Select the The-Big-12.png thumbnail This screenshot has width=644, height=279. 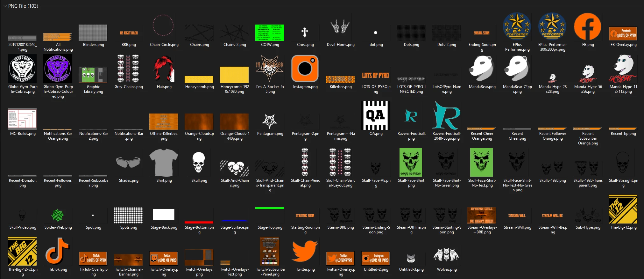coord(623,209)
